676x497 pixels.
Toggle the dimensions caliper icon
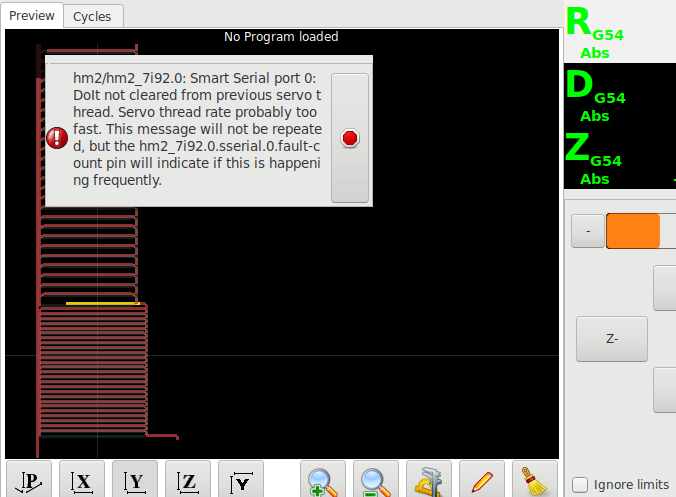(x=429, y=480)
